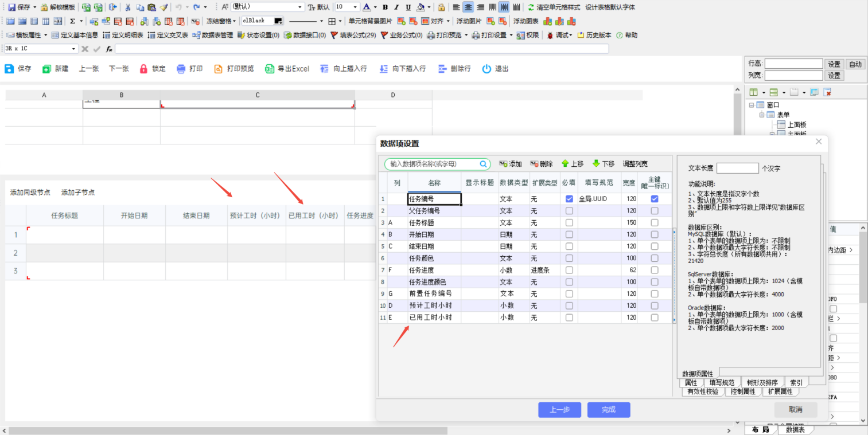Click the 锁定 lock icon
Screen dimensions: 868x435
point(144,69)
